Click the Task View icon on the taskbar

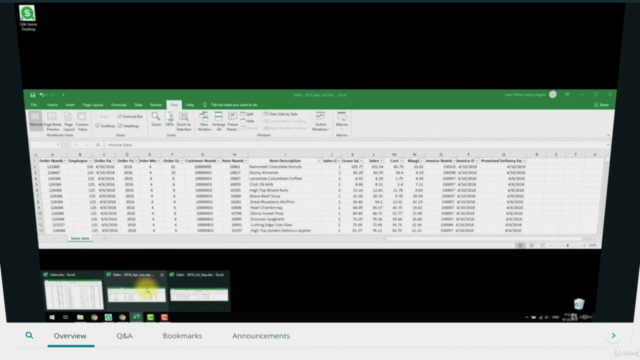(x=66, y=317)
